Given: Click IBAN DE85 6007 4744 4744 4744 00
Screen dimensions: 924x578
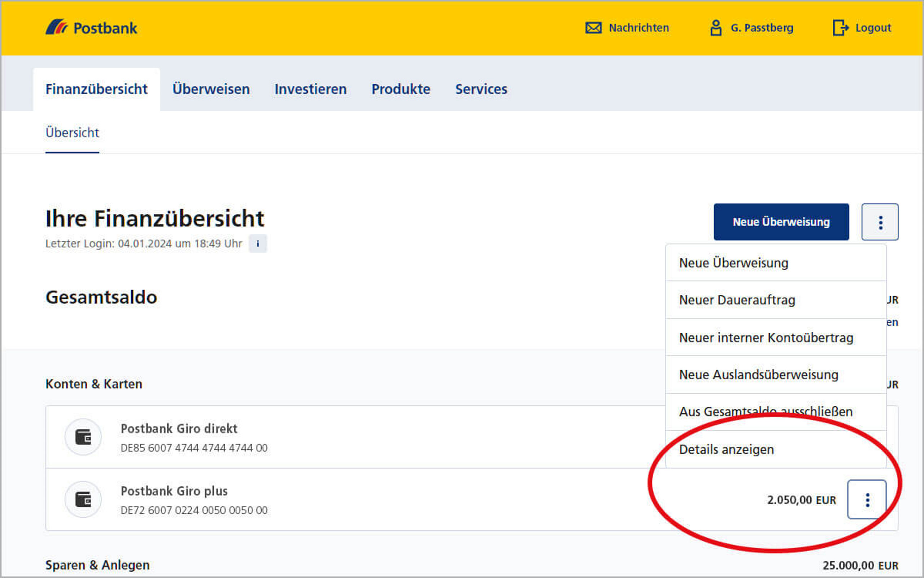Looking at the screenshot, I should click(194, 448).
